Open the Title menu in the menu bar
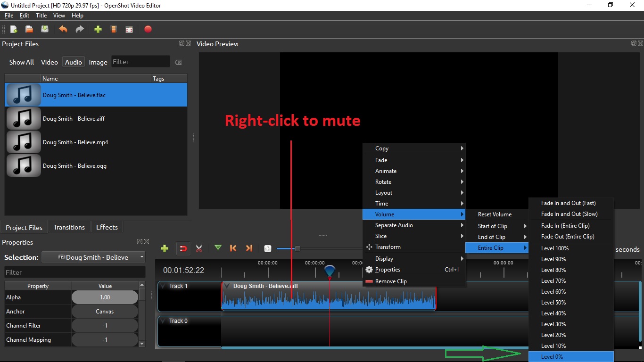Image resolution: width=644 pixels, height=362 pixels. click(41, 15)
